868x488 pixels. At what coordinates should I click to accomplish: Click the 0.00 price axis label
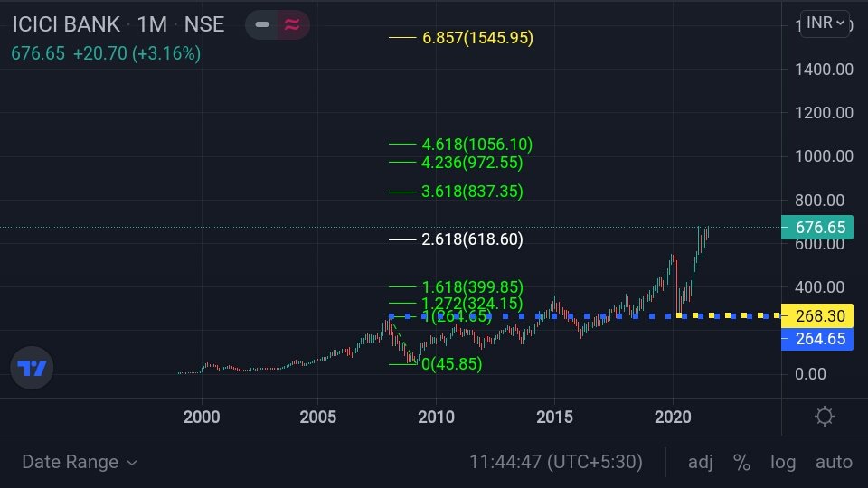(810, 374)
